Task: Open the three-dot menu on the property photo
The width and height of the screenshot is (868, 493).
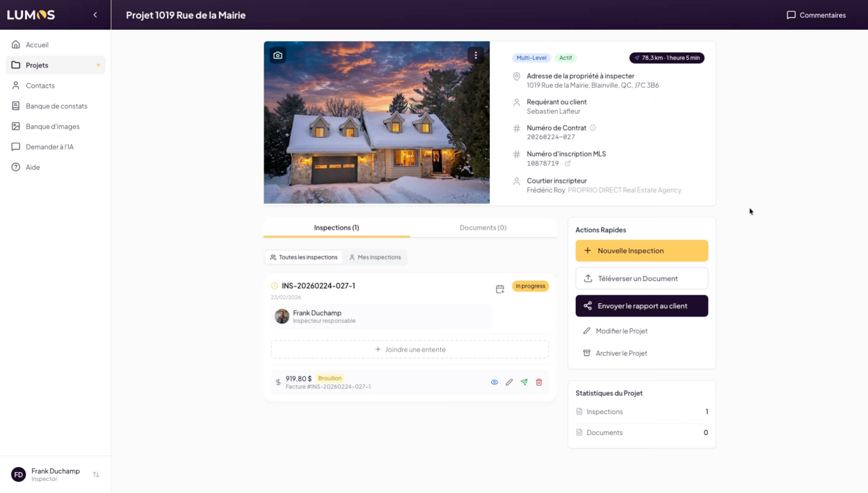Action: [x=476, y=56]
